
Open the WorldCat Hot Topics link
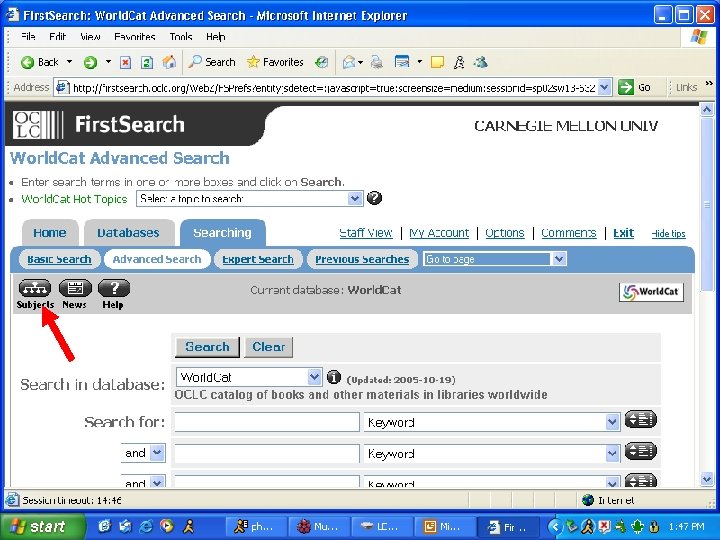coord(74,199)
